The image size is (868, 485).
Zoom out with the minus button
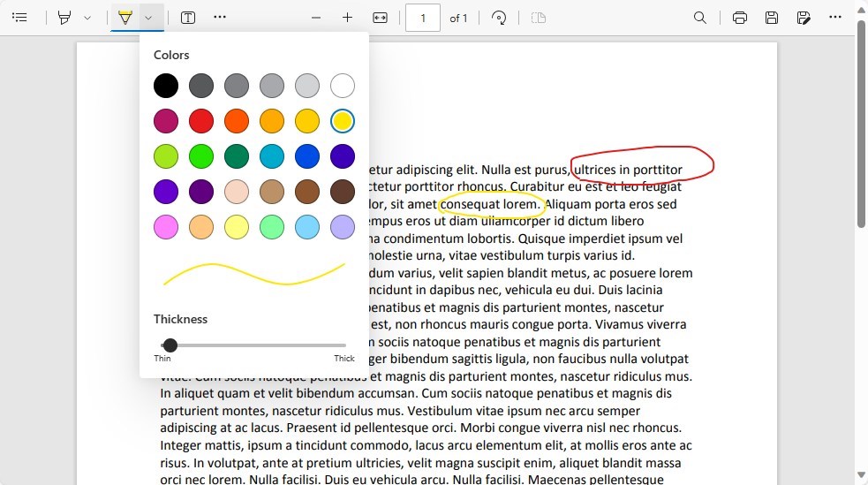(x=316, y=18)
